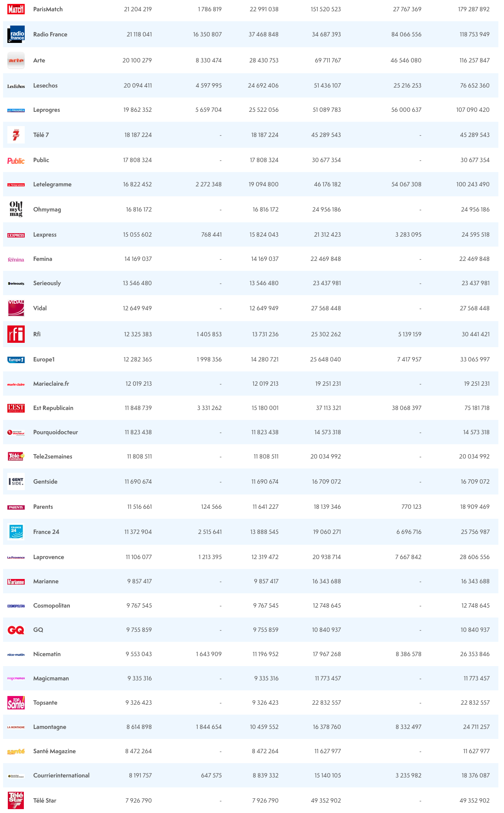Select Cosmopolitan's 9 767 545 first value
504x813 pixels.
[x=139, y=606]
